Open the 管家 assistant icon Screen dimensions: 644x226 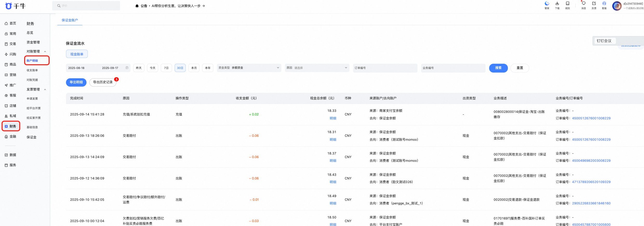(x=547, y=3)
